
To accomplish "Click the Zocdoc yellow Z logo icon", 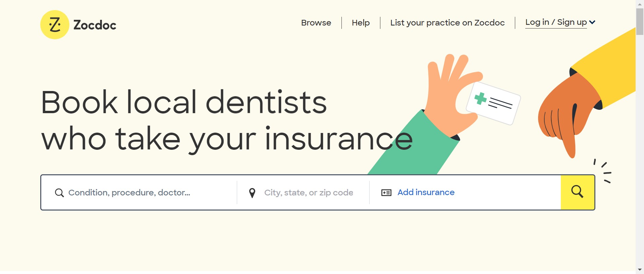I will (55, 25).
